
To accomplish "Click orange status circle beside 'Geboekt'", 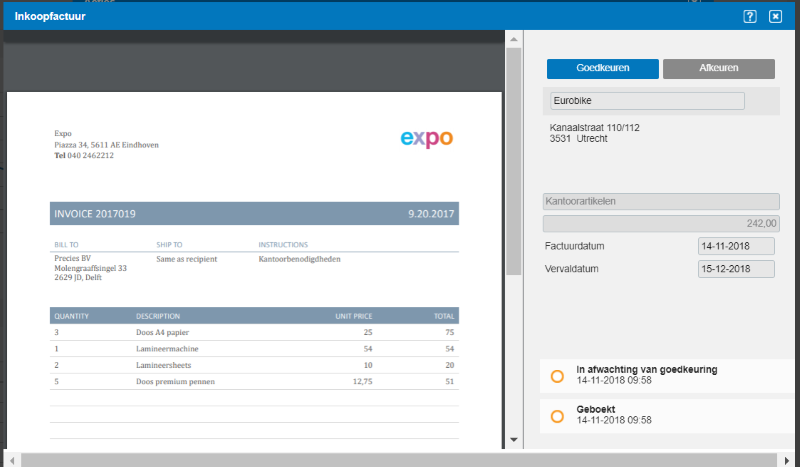I will (x=558, y=415).
